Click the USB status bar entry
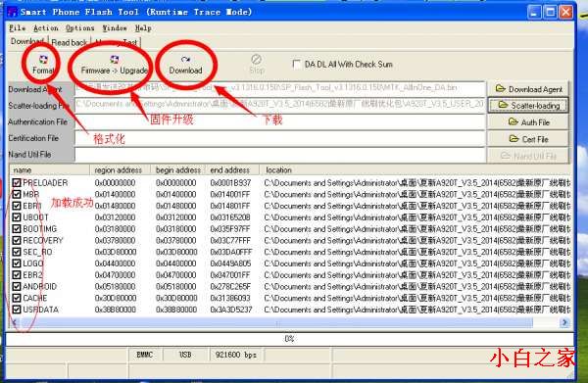Viewport: 588px width, 383px height. point(185,355)
